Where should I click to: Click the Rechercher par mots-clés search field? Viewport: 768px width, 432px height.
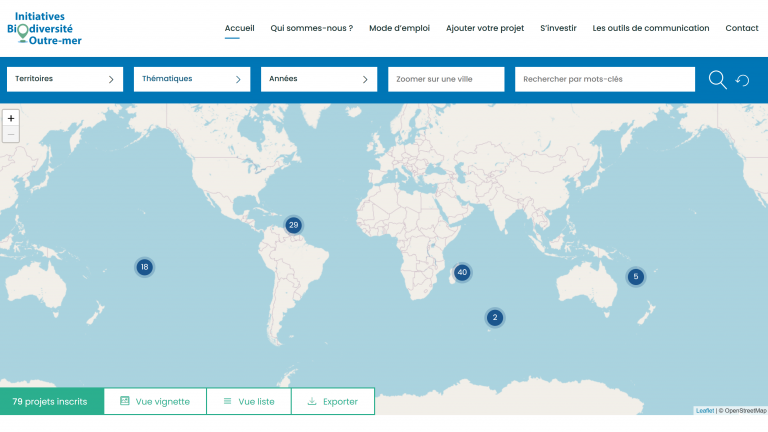[x=604, y=79]
